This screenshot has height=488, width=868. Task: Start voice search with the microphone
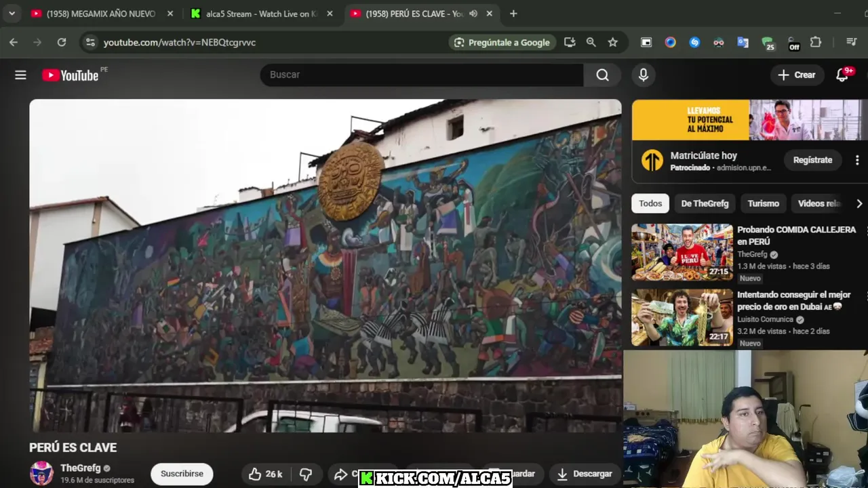644,75
